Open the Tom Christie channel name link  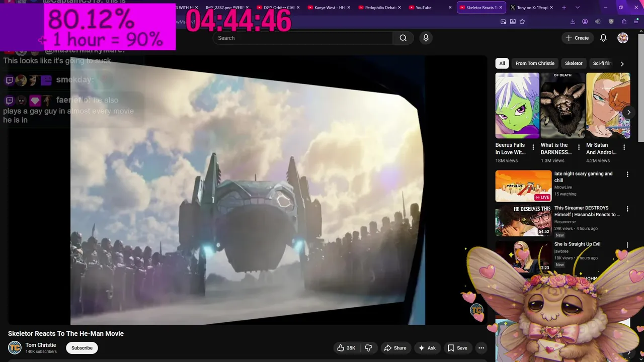41,345
